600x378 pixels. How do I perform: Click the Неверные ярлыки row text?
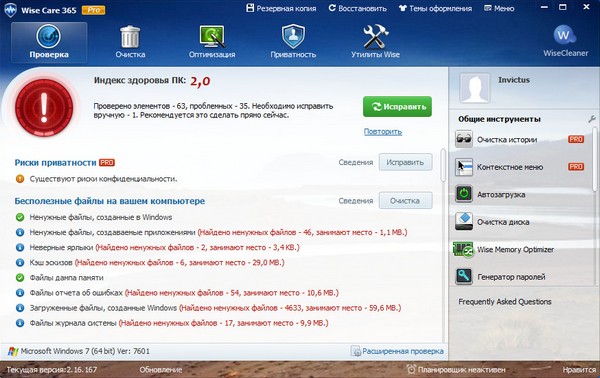pos(165,248)
